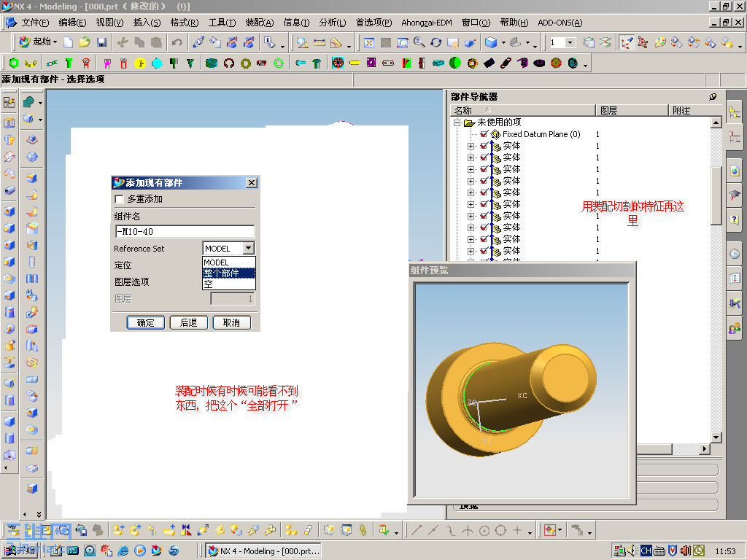Open the 文件(F) menu
This screenshot has width=747, height=560.
35,23
